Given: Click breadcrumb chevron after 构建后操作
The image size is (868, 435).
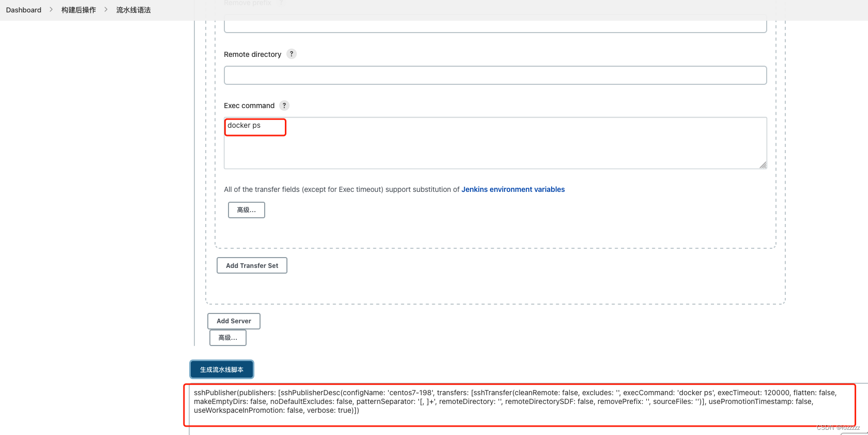Looking at the screenshot, I should tap(106, 9).
